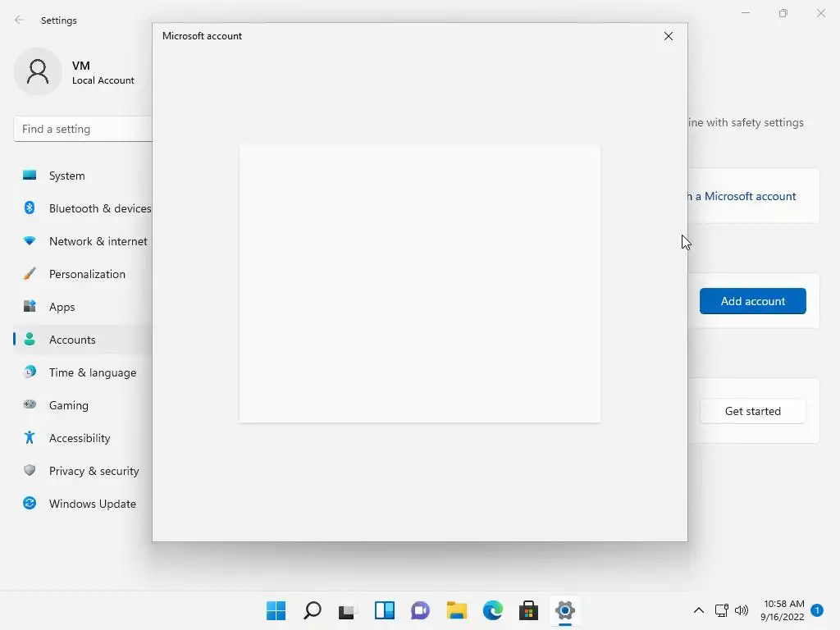
Task: Click the Microsoft account link text
Action: point(742,196)
